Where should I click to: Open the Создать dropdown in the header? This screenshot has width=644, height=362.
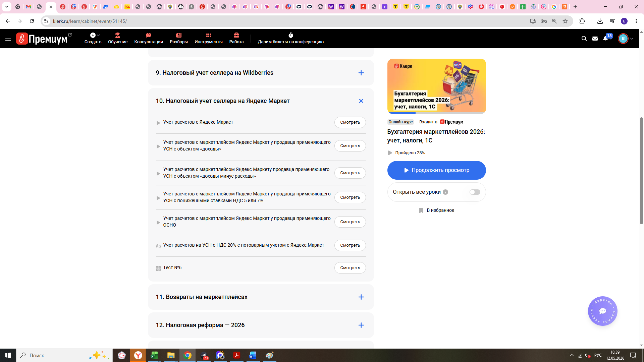[x=93, y=38]
